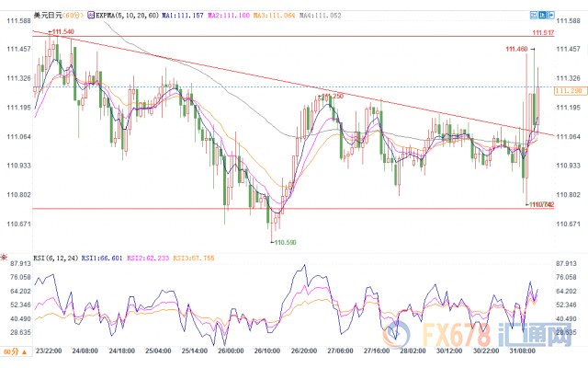Click the 110.590 low price marker
Viewport: 588px width, 368px height.
(x=286, y=241)
